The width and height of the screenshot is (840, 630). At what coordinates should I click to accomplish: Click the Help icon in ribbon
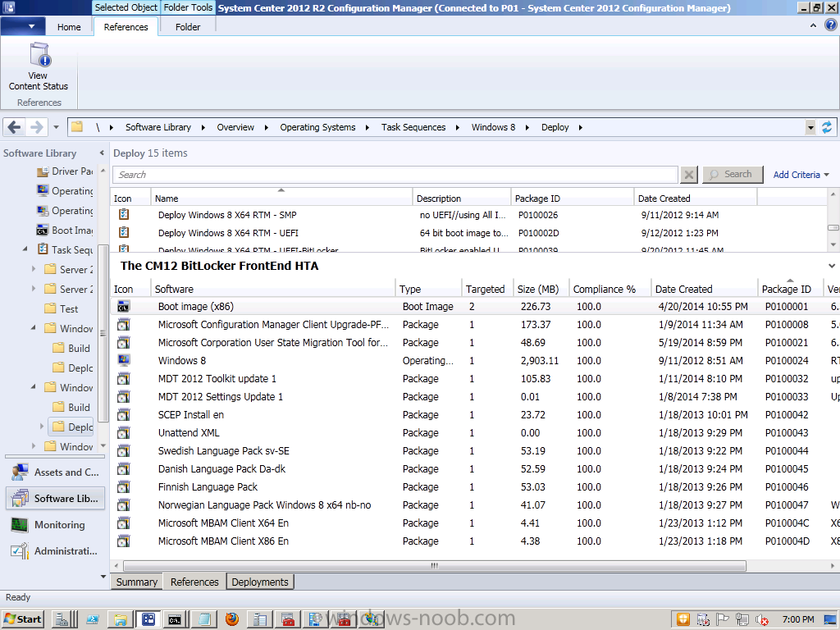831,25
